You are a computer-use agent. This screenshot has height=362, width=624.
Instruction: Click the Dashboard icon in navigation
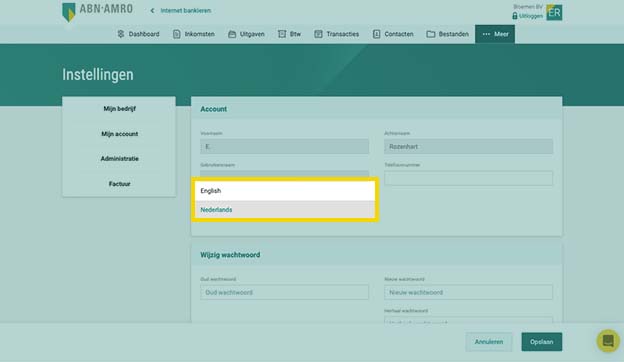[121, 34]
